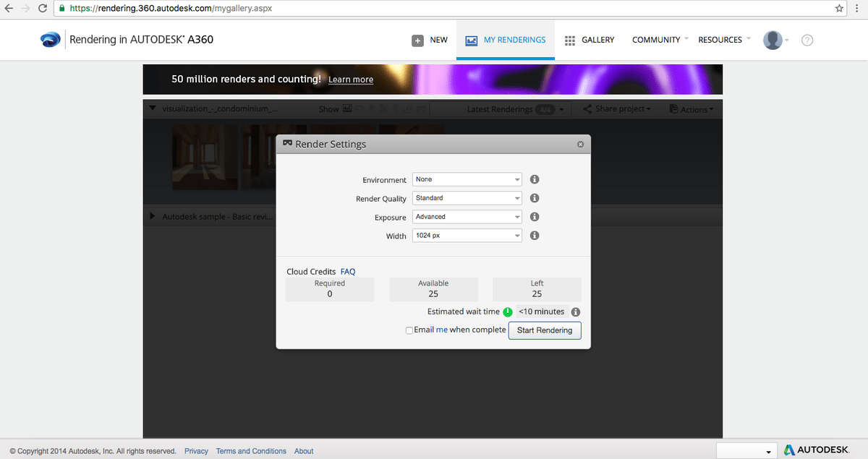Open the Render Quality dropdown
Viewport: 868px width, 459px height.
tap(467, 198)
